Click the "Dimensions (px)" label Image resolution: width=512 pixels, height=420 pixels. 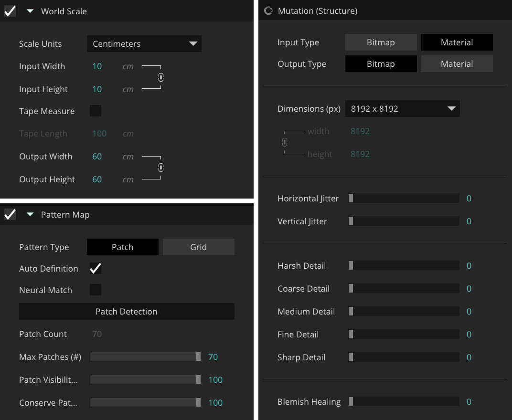309,109
